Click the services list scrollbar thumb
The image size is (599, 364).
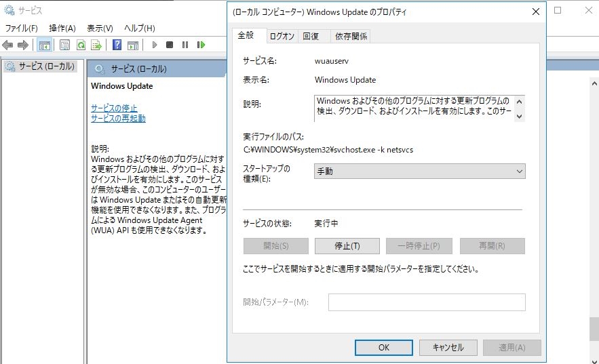coord(594,329)
